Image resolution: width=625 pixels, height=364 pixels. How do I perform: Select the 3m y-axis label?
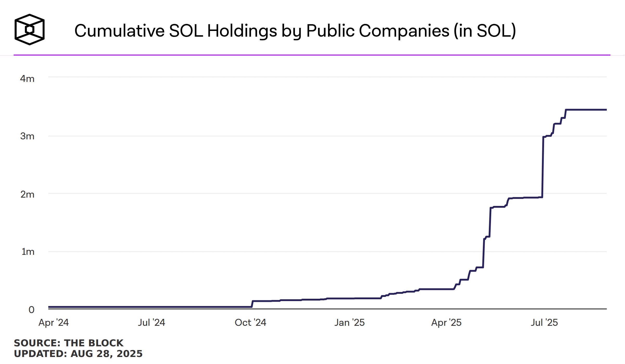coord(27,136)
